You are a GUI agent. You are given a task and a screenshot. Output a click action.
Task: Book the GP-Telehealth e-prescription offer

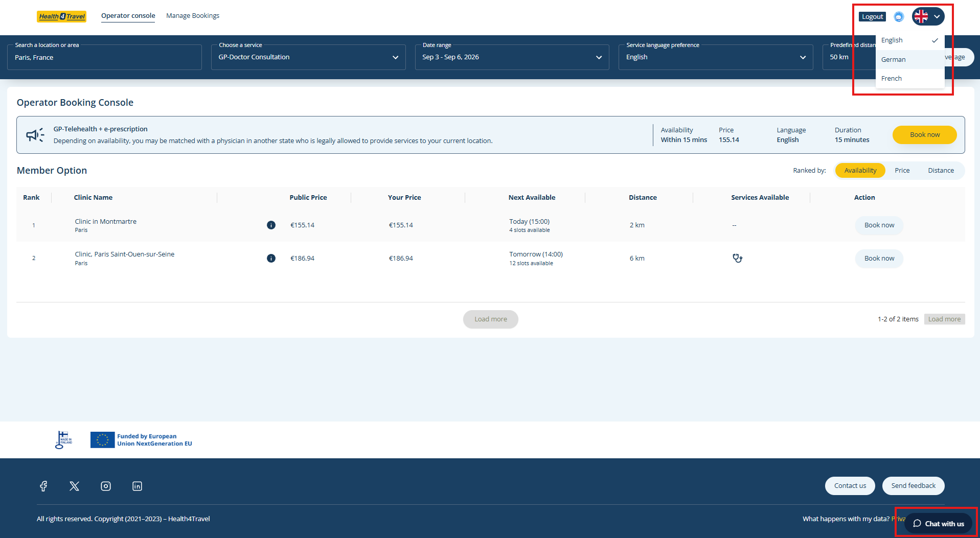coord(924,135)
